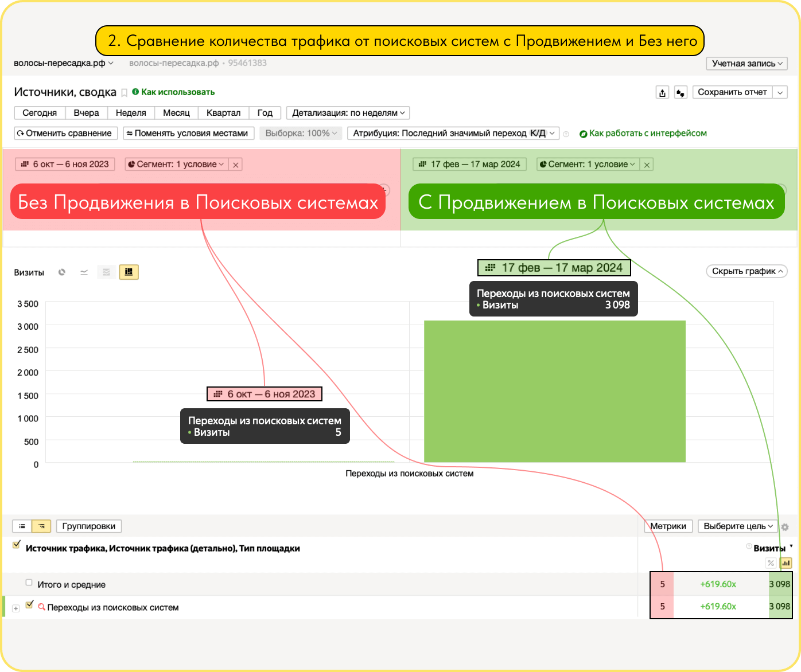The image size is (801, 672).
Task: Switch to flat list table view icon
Action: (x=22, y=526)
